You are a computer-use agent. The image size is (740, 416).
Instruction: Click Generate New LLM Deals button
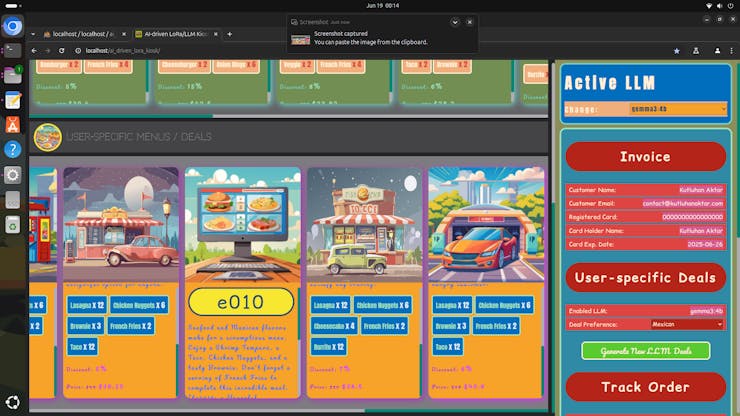click(646, 351)
